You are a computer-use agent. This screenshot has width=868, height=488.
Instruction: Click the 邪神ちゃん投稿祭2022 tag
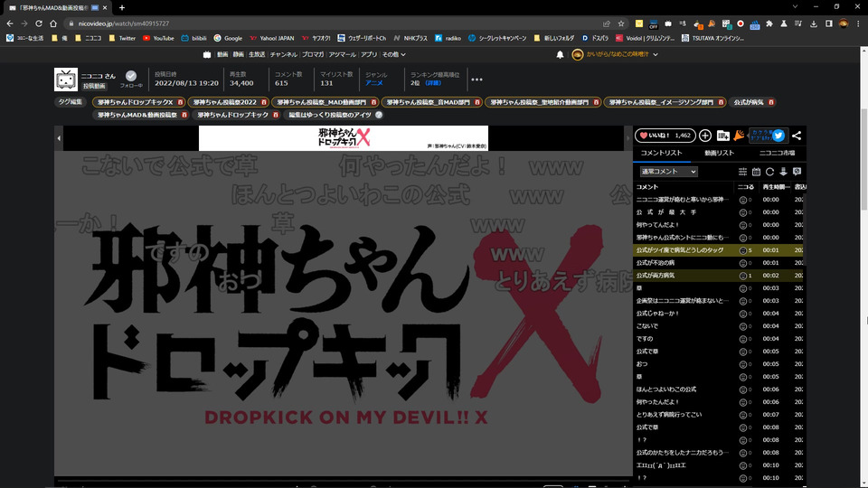[x=225, y=102]
